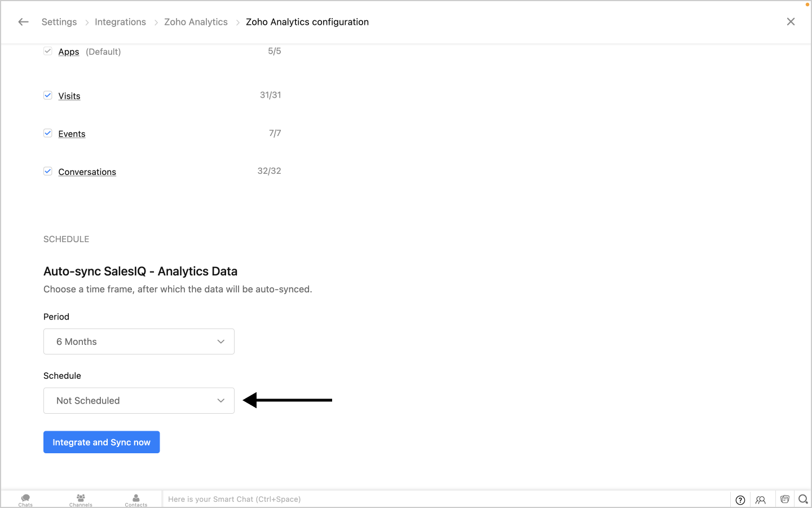
Task: Open the Channels icon in bottom bar
Action: click(81, 500)
